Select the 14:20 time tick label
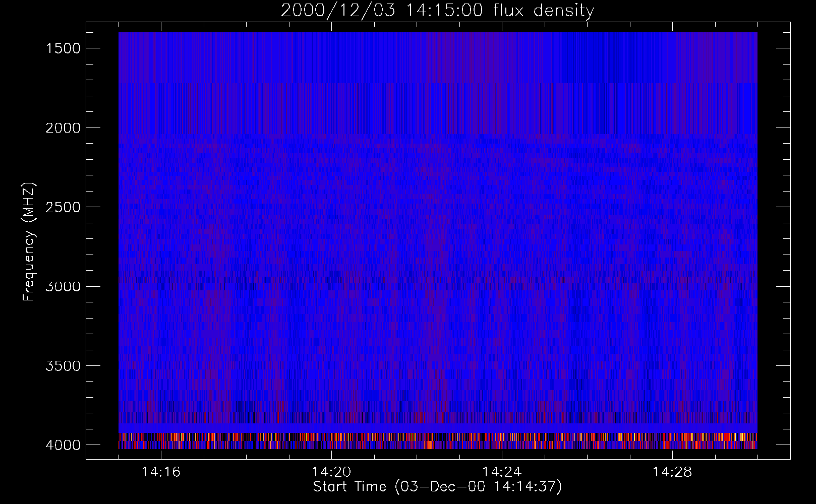816x504 pixels. (x=331, y=472)
